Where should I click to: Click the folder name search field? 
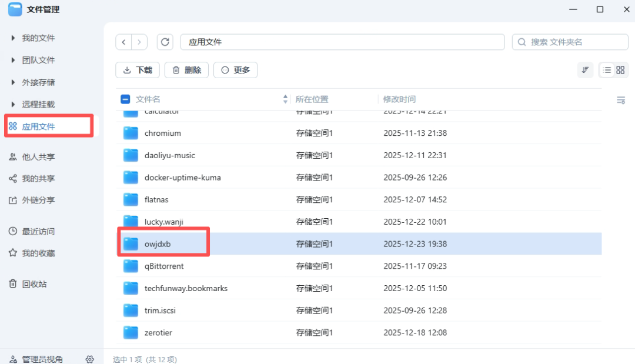pos(570,42)
